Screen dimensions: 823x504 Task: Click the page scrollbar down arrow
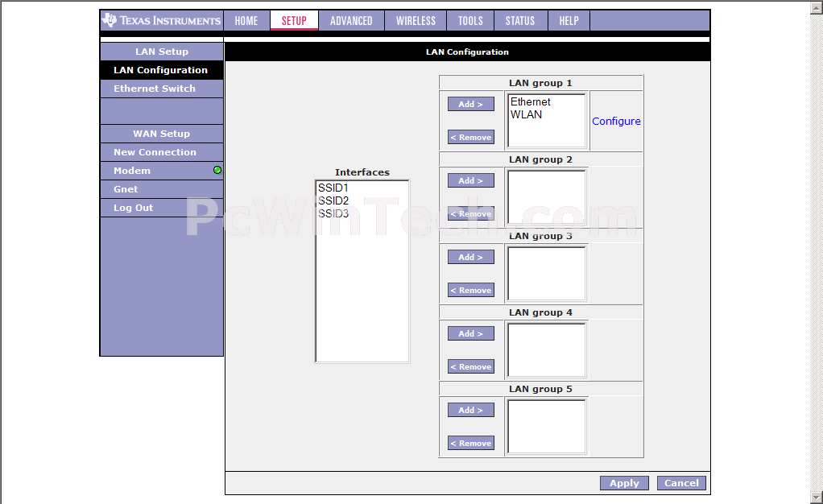[x=816, y=496]
